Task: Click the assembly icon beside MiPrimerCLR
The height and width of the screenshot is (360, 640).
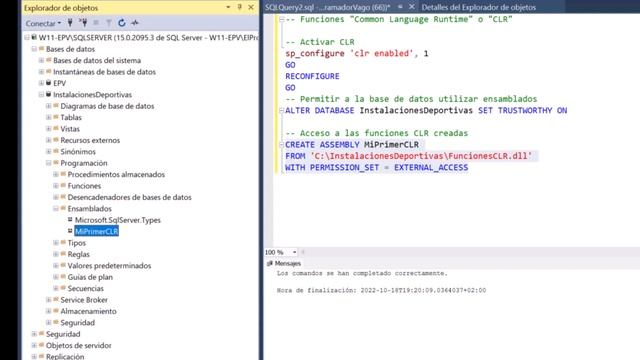Action: tap(70, 231)
